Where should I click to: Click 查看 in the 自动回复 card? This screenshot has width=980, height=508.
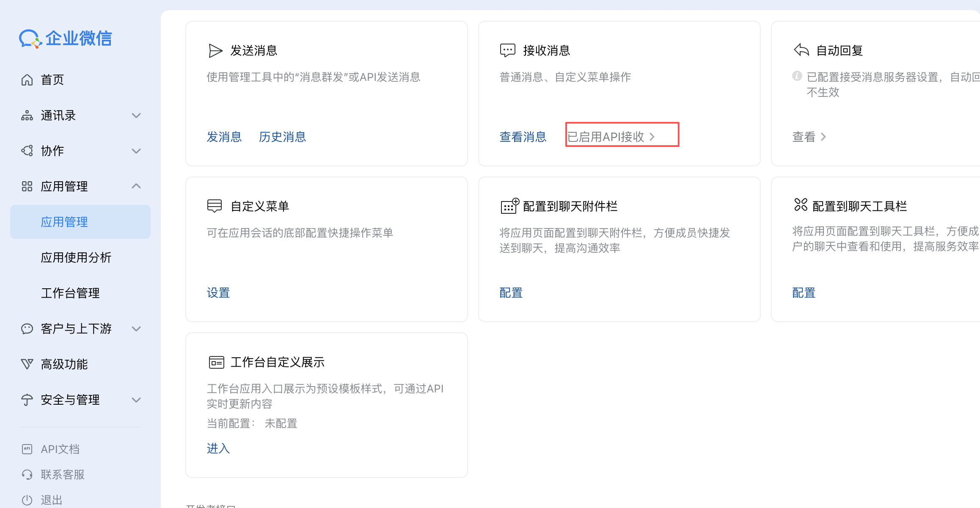pyautogui.click(x=804, y=136)
